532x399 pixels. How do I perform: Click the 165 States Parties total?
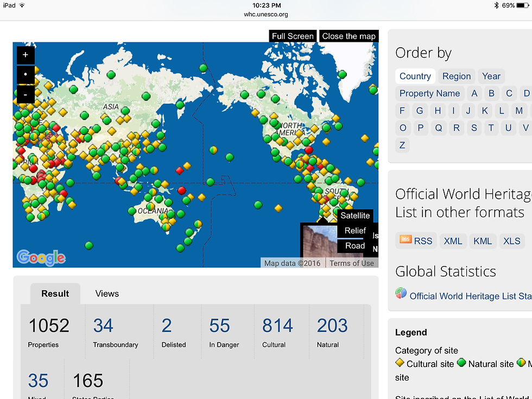[x=88, y=381]
